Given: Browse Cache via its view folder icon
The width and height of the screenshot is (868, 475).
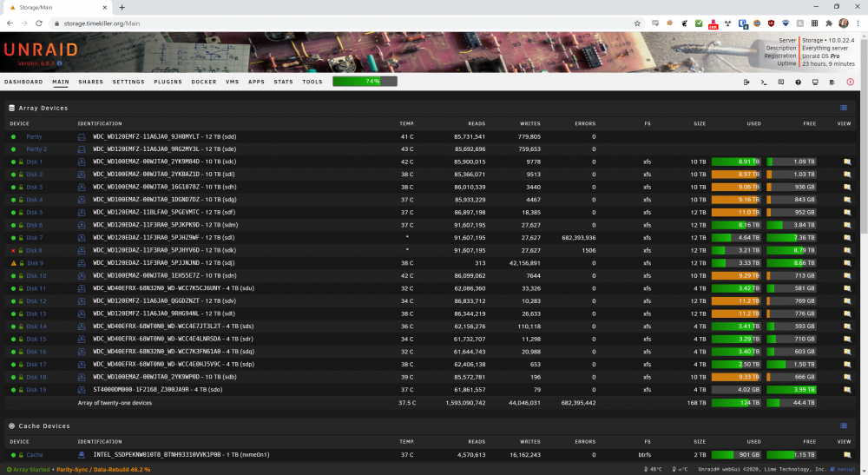Looking at the screenshot, I should pos(847,454).
